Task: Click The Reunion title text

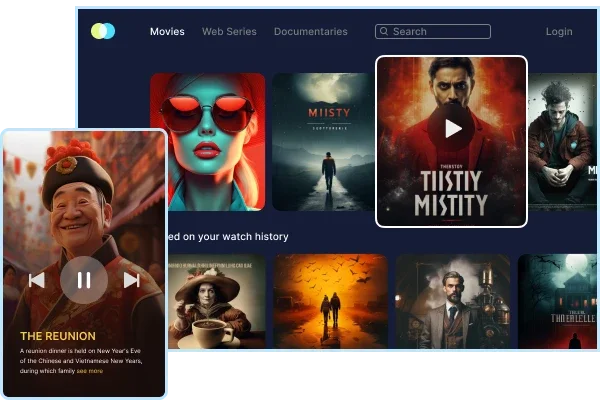Action: (58, 336)
